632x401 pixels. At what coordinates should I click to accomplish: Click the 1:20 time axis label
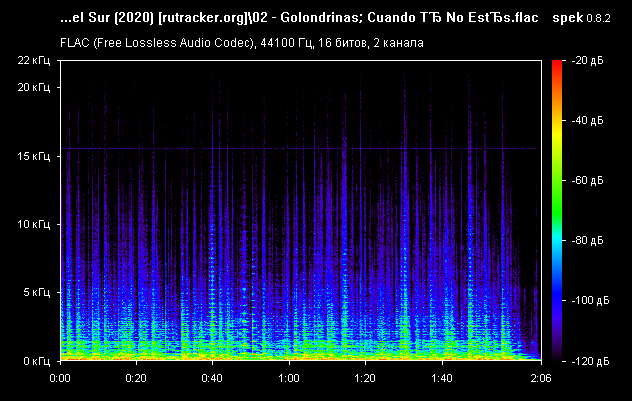click(x=365, y=378)
